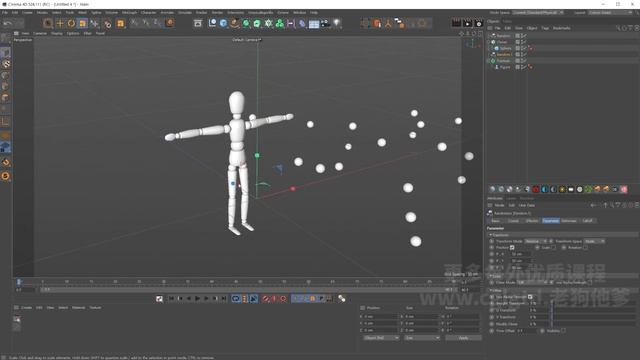The image size is (640, 360).
Task: Add a Light object
Action: (337, 23)
